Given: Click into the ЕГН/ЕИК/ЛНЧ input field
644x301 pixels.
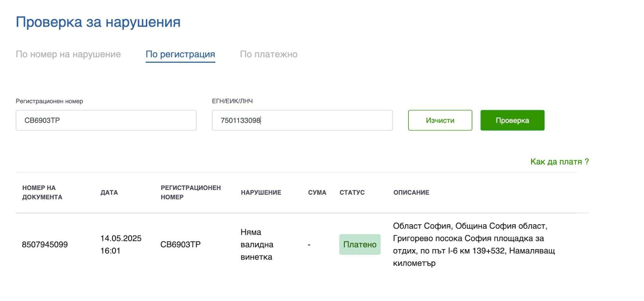Looking at the screenshot, I should (302, 120).
